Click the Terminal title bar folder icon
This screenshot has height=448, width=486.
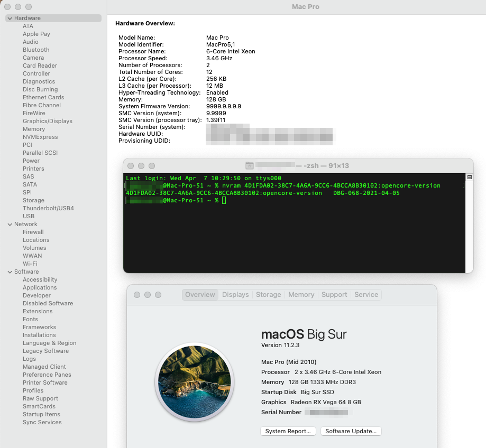click(250, 166)
